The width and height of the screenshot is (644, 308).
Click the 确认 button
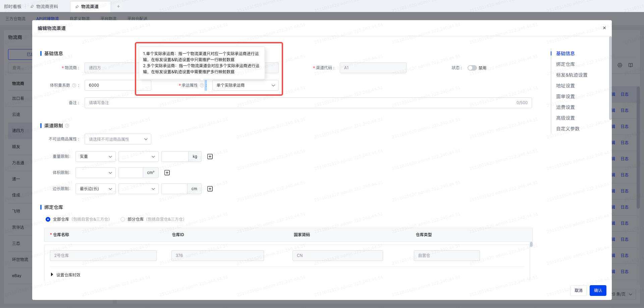598,291
